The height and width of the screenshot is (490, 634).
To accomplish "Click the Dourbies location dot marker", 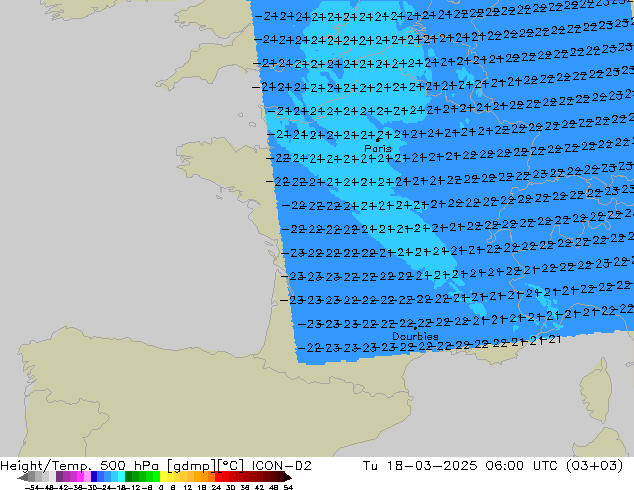I will [x=415, y=328].
